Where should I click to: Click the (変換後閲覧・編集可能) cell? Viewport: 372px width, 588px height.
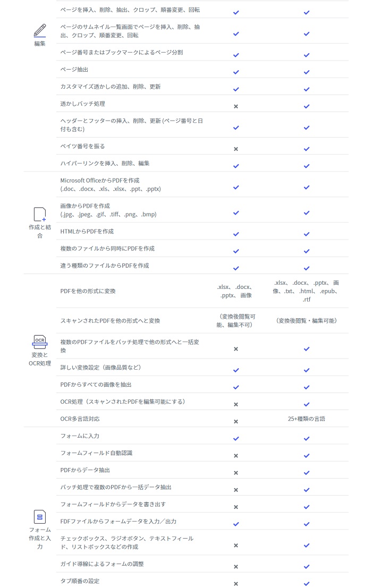[x=307, y=321]
